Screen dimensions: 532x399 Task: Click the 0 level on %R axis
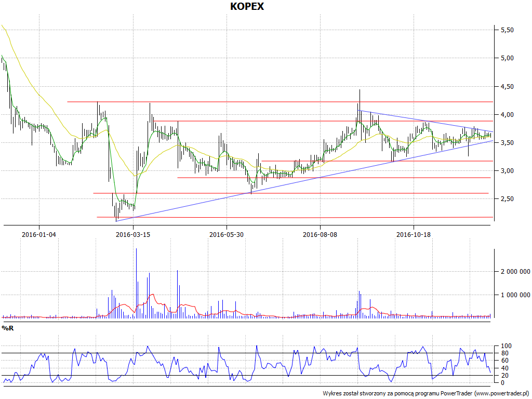pos(503,383)
